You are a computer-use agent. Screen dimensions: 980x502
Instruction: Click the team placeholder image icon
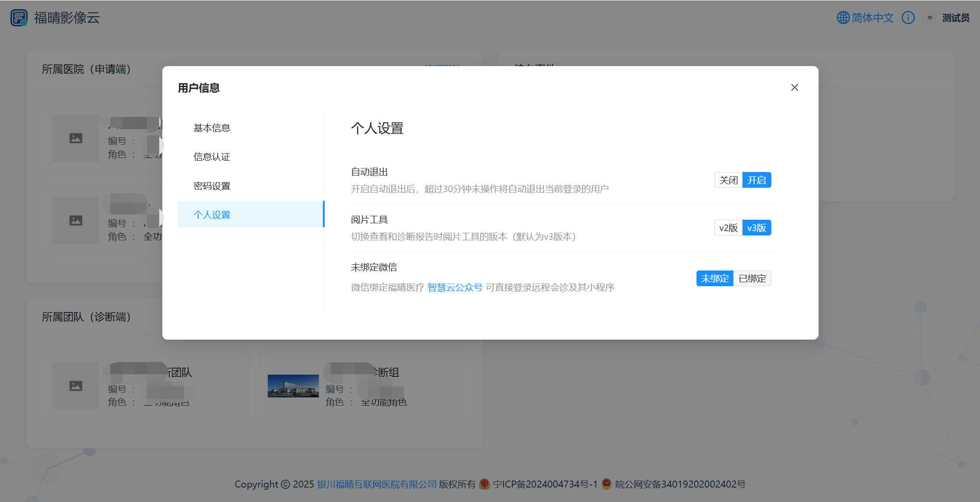76,386
